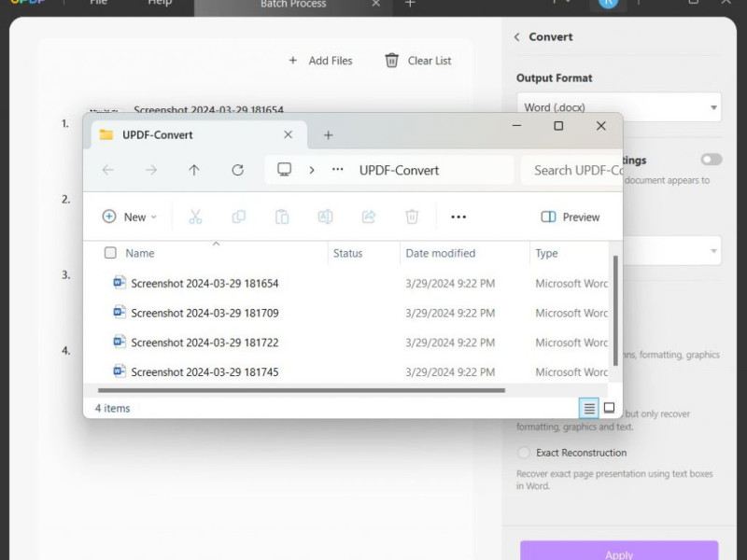This screenshot has height=560, width=747.
Task: Click the vertical scrollbar in the file list
Action: pyautogui.click(x=615, y=311)
